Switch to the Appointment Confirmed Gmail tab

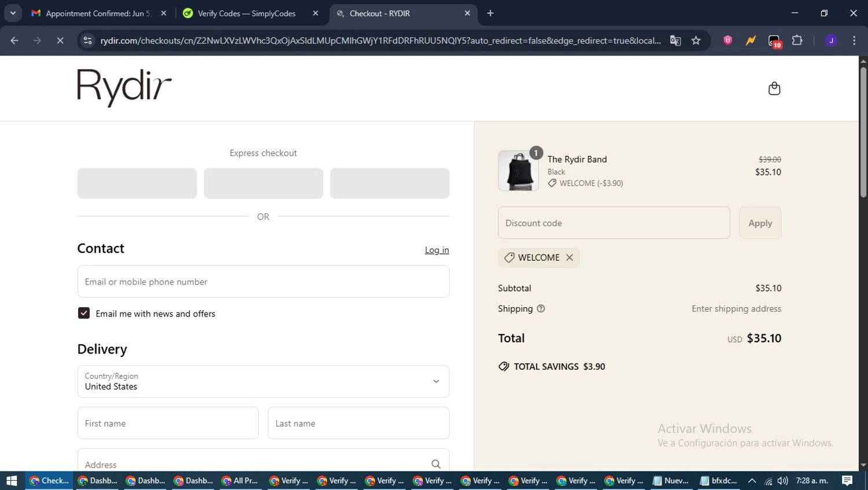coord(98,13)
